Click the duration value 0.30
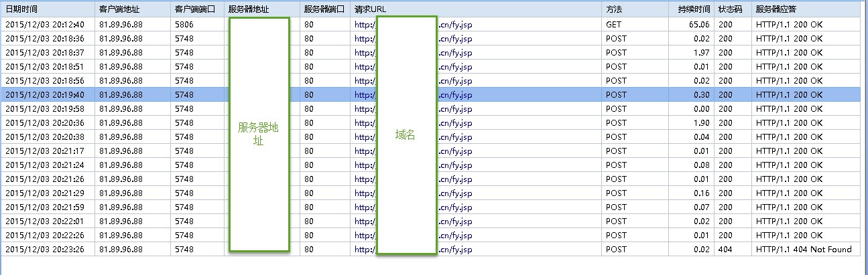Image resolution: width=868 pixels, height=275 pixels. tap(701, 94)
